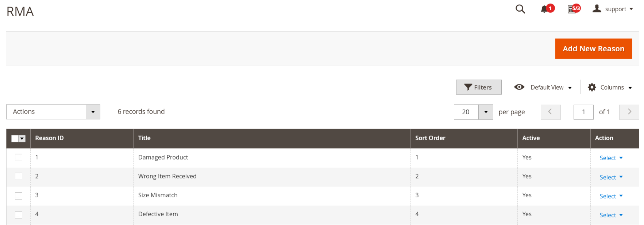This screenshot has width=644, height=225.
Task: Go to next page arrow
Action: click(629, 112)
